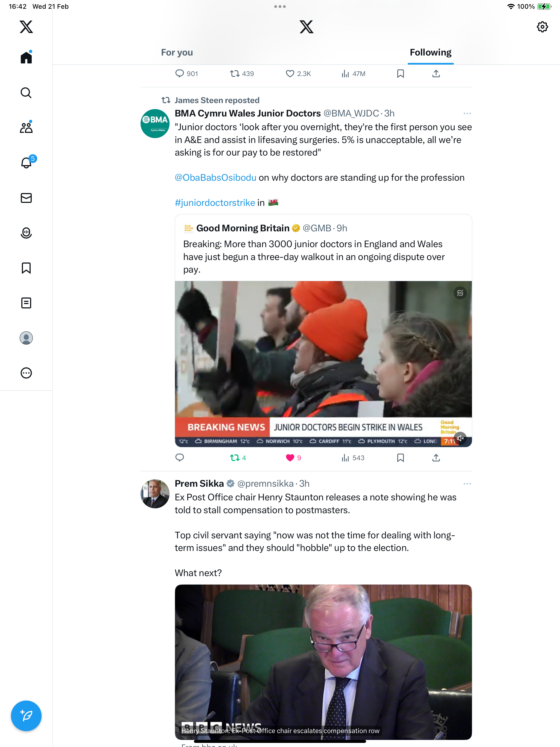The image size is (560, 747).
Task: Open the Henry Staunton BBC News thumbnail
Action: point(323,662)
